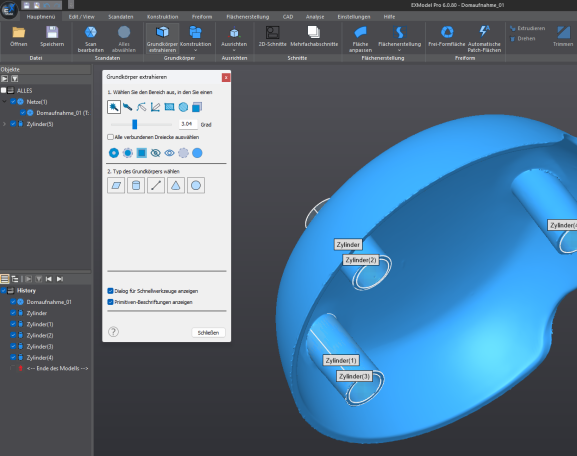Click the angle tolerance slider handle

135,124
